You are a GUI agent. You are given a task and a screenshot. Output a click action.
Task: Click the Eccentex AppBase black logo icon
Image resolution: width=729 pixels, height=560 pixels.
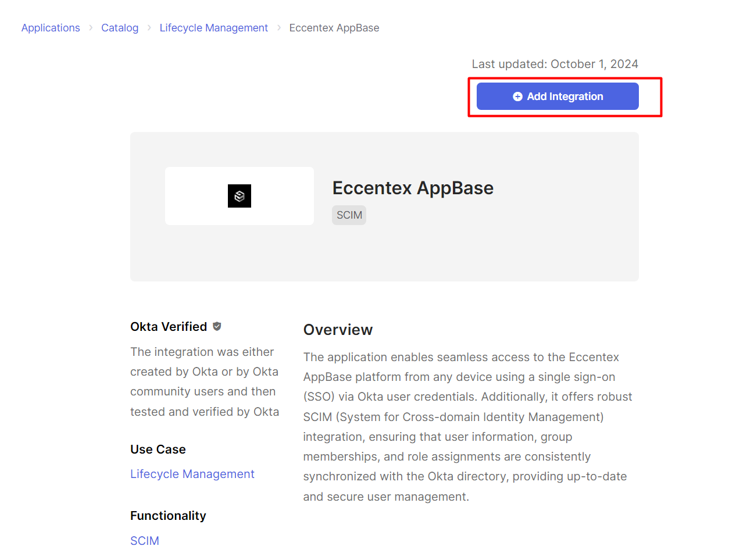click(x=240, y=196)
